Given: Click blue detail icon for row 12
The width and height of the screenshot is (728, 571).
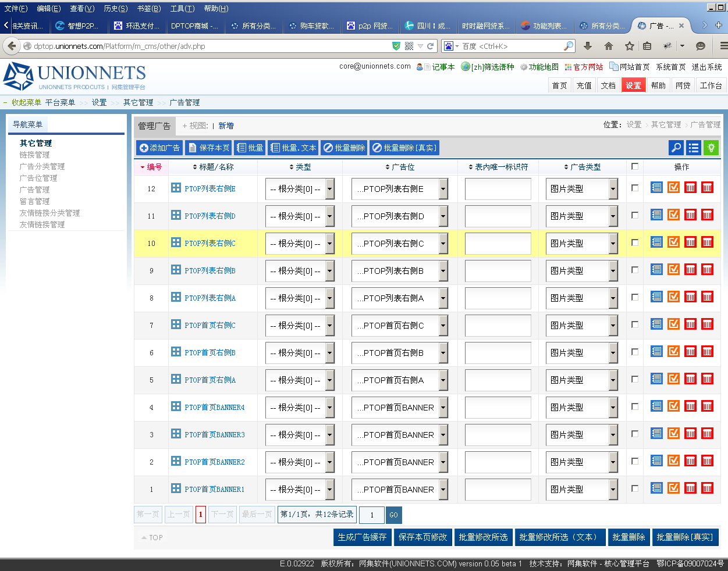Looking at the screenshot, I should click(x=656, y=188).
